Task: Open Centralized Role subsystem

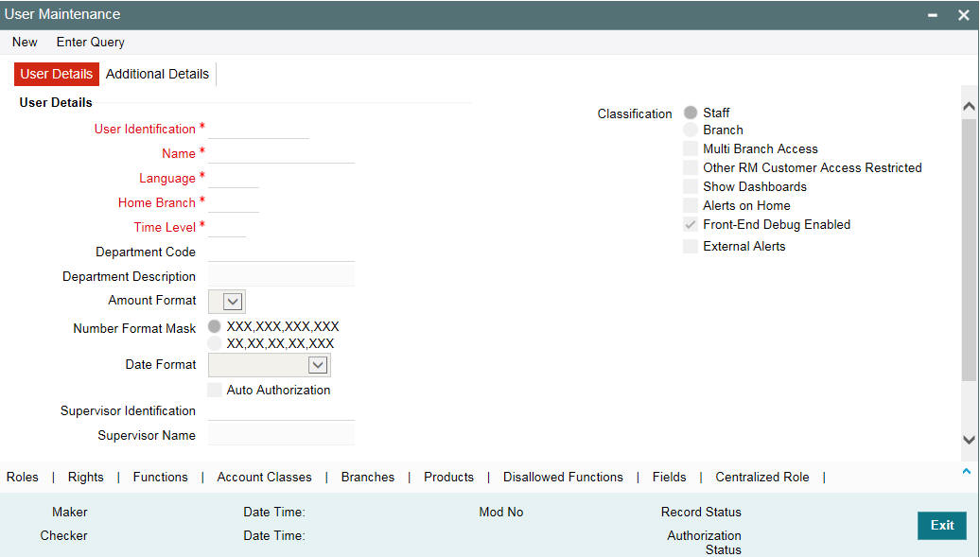Action: pos(762,477)
